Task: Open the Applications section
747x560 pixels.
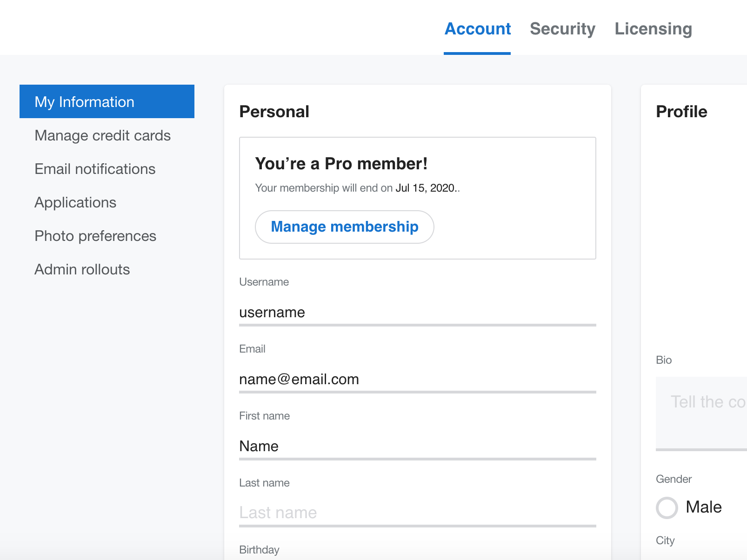Action: point(75,202)
